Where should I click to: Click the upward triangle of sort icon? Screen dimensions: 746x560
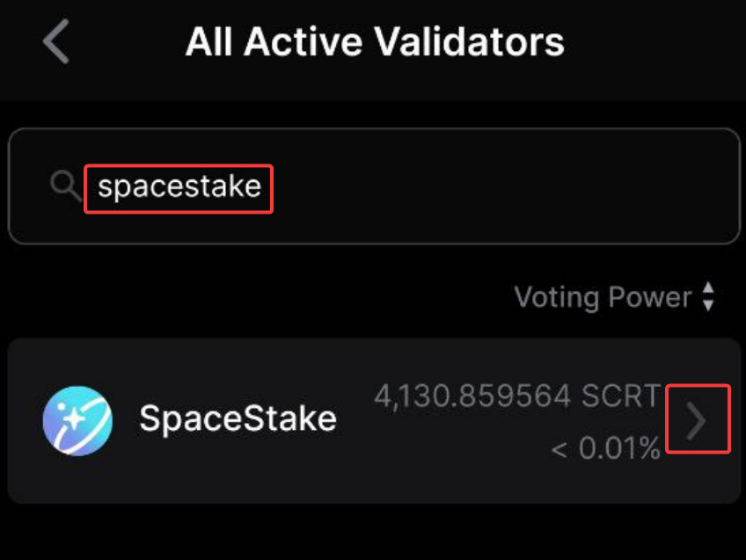[708, 288]
